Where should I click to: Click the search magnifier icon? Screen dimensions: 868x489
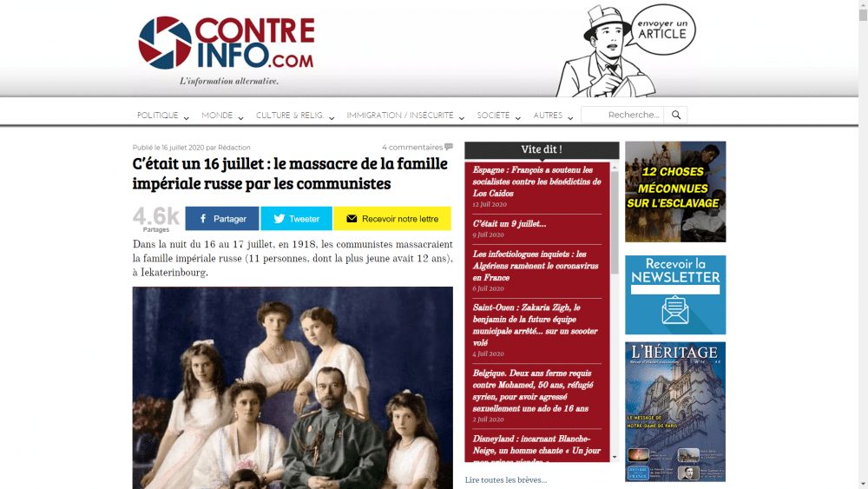pos(676,116)
